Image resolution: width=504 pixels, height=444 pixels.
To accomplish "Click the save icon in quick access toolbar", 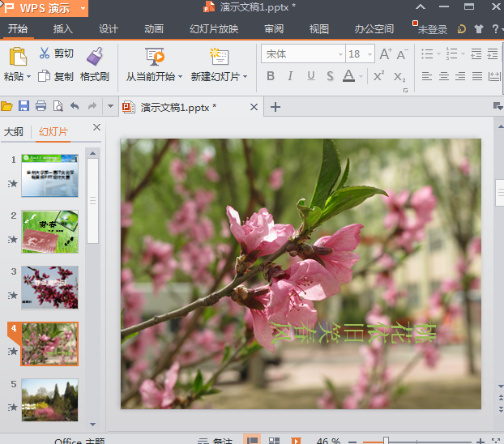I will [23, 106].
